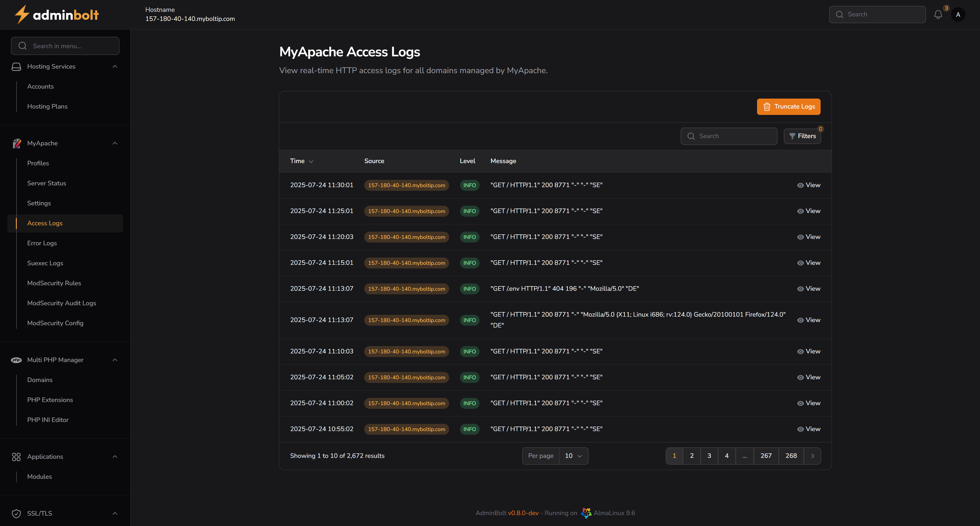Select the Hosting Services disk icon

pos(16,66)
